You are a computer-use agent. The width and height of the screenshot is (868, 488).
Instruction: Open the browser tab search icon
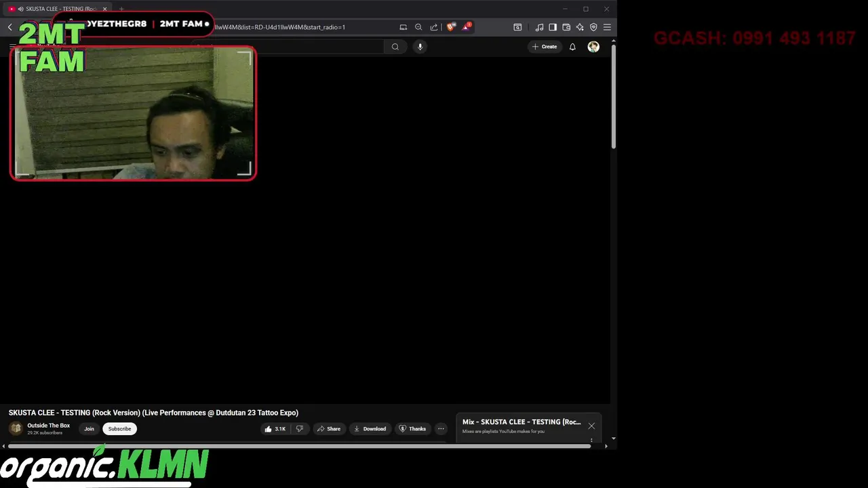[517, 27]
